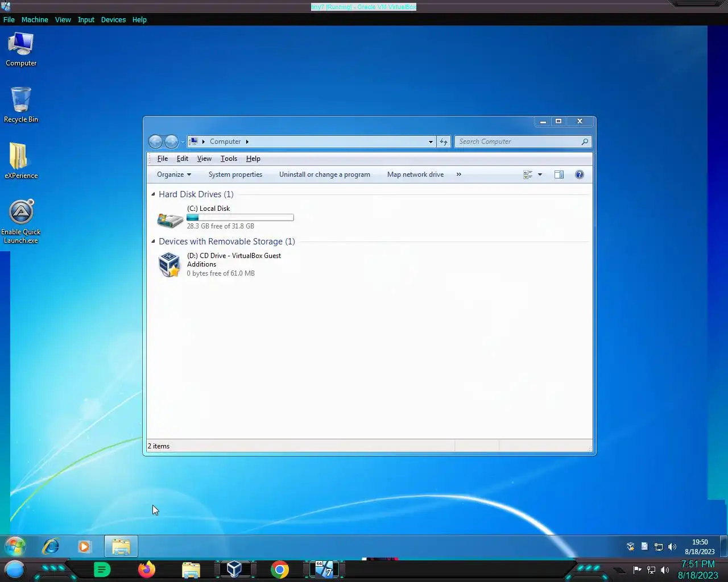Open VirtualBox Manager in host taskbar
Viewport: 728px width, 582px height.
tap(234, 569)
